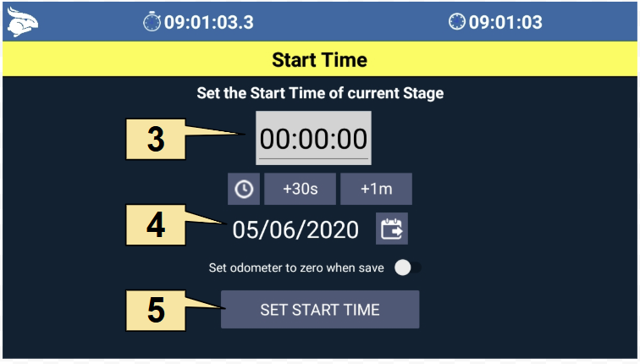Add one minute with +1m button
Screen dimensions: 640x364
pos(377,189)
